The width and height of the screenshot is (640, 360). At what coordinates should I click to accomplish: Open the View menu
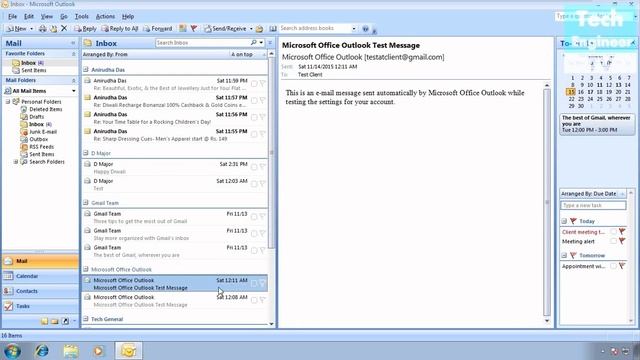pos(47,16)
